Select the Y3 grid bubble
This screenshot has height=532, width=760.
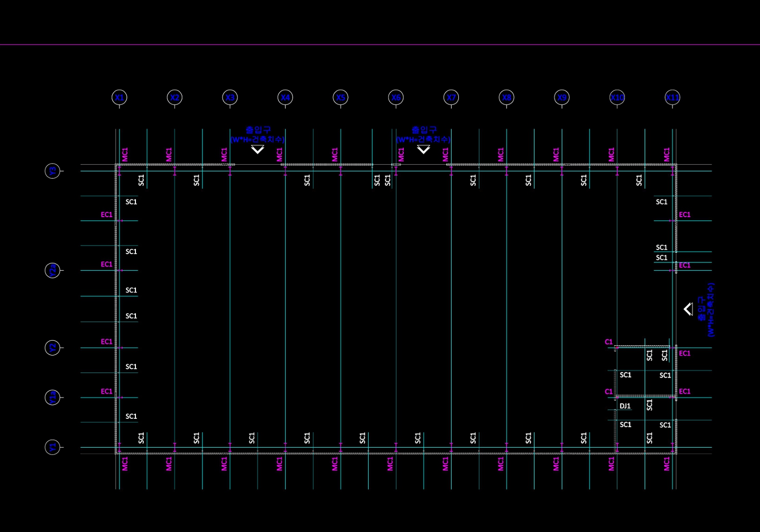53,171
